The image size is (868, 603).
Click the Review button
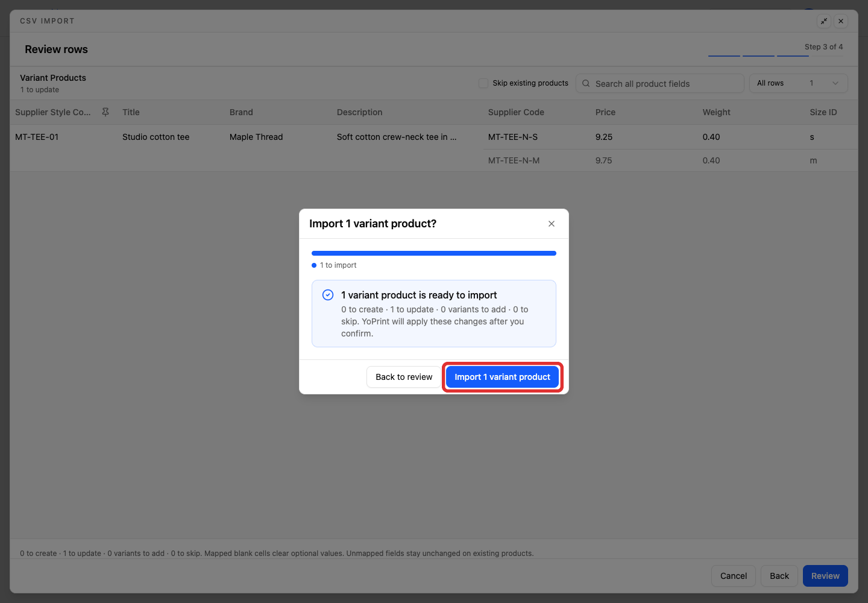tap(825, 576)
